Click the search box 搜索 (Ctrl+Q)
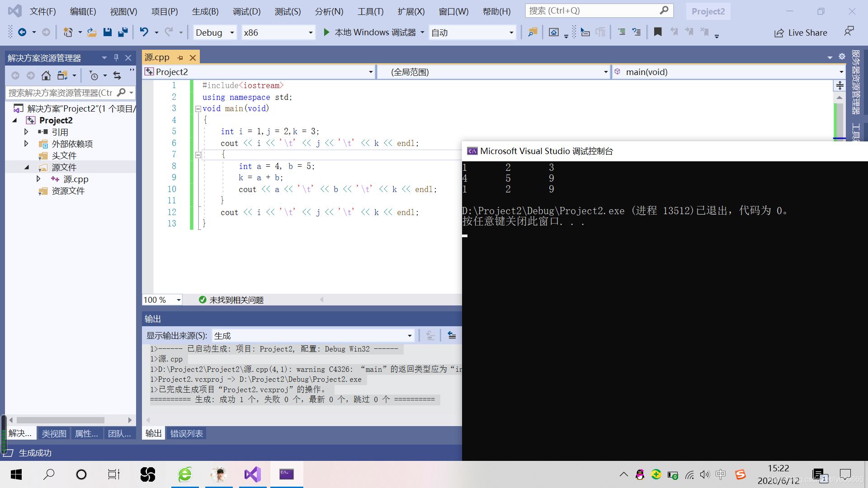The image size is (868, 488). (599, 10)
